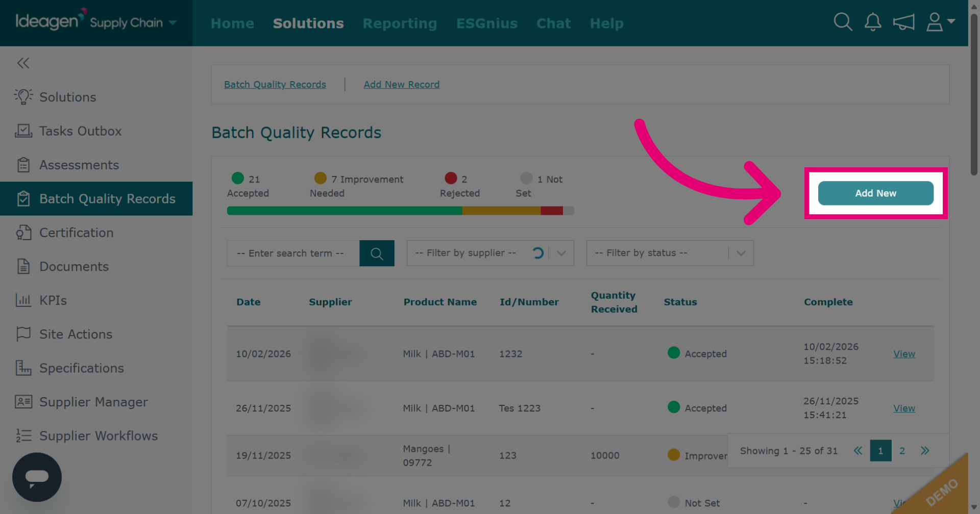Click the 21 Accepted status indicator

tap(248, 186)
